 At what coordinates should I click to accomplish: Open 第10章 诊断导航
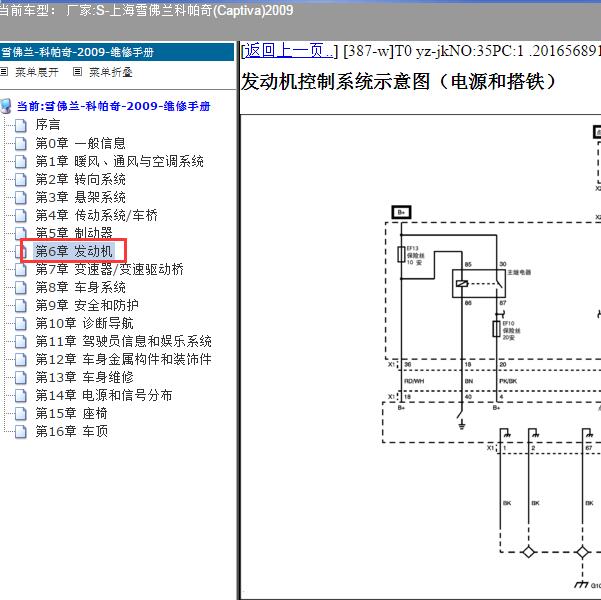(84, 323)
